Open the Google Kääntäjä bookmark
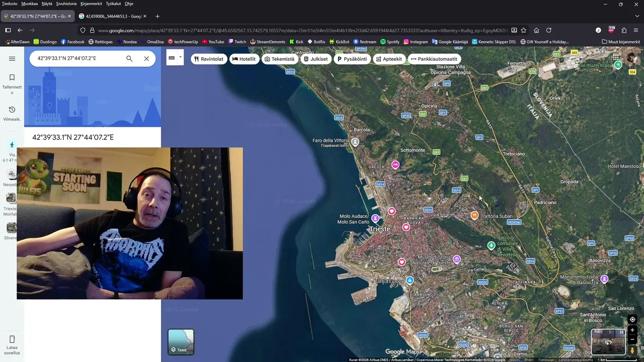This screenshot has width=644, height=362. [x=450, y=42]
